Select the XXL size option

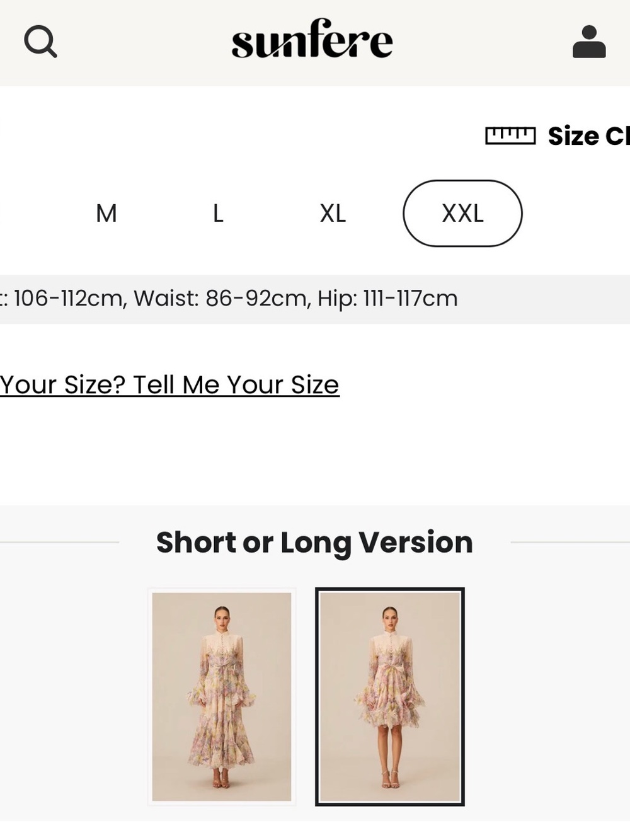(462, 213)
